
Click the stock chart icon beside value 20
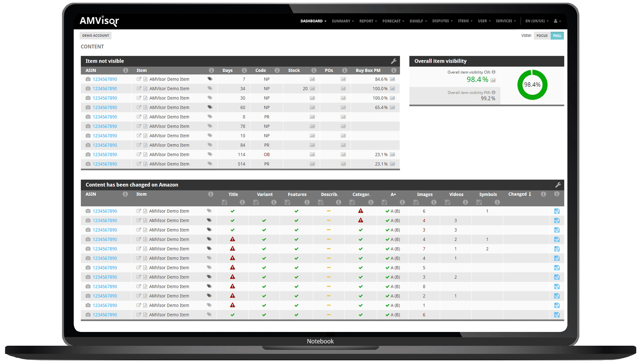click(x=312, y=89)
